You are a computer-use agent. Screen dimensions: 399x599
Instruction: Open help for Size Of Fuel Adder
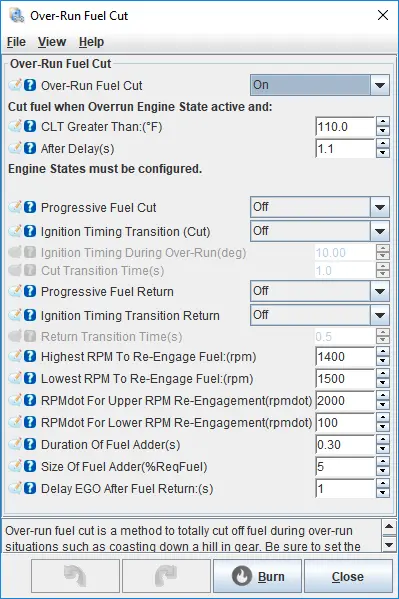point(30,466)
